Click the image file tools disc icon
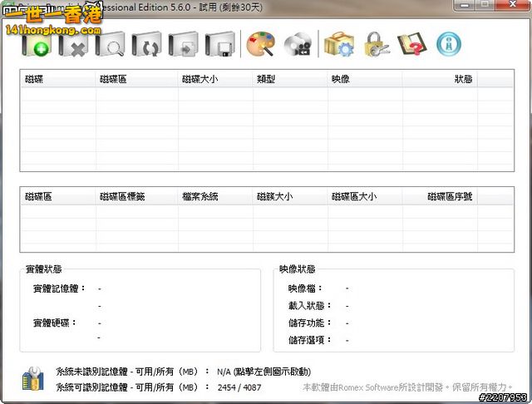Image resolution: width=532 pixels, height=404 pixels. 298,44
